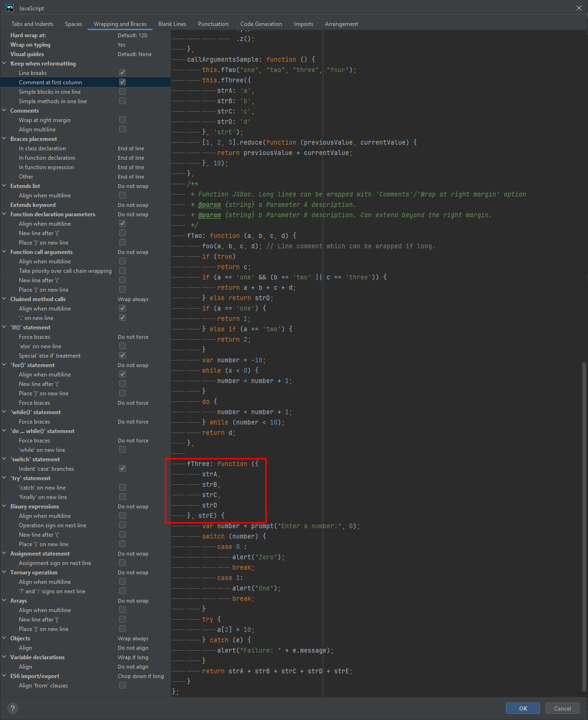Collapse the 'if()' statement section

coord(5,327)
